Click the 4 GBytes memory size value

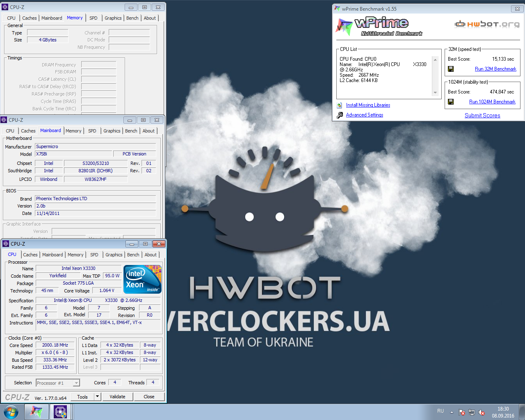coord(48,40)
